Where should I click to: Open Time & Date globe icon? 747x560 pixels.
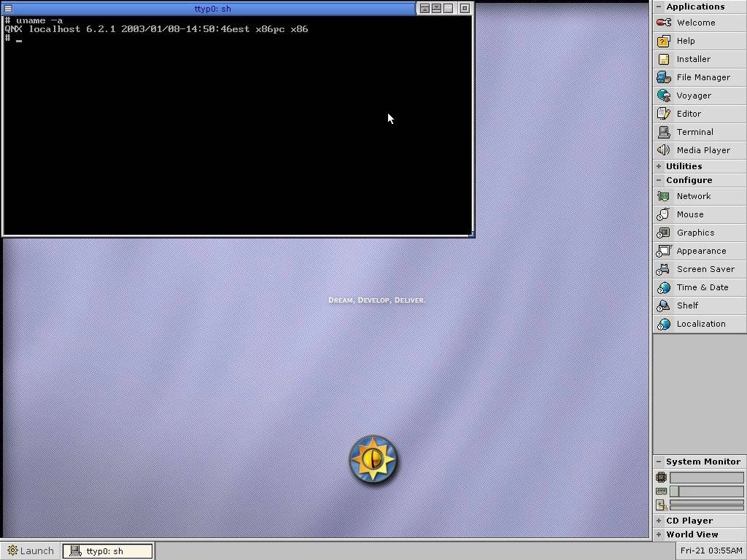[x=664, y=287]
